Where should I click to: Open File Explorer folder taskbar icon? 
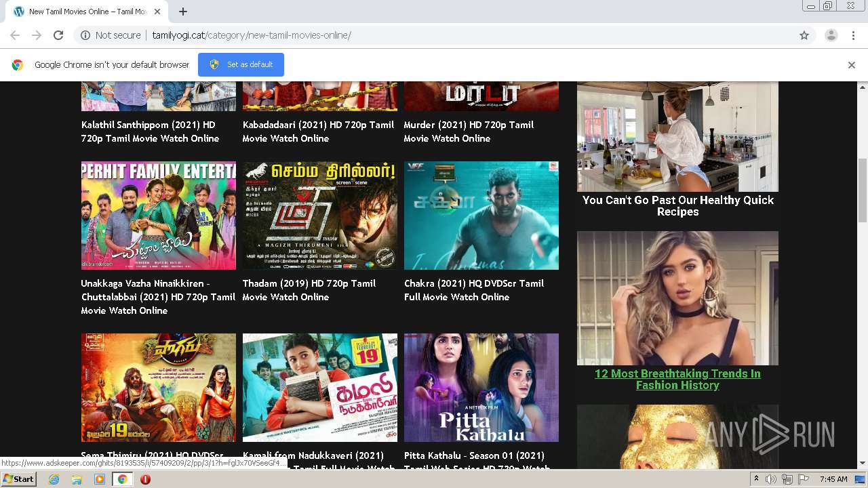tap(77, 479)
